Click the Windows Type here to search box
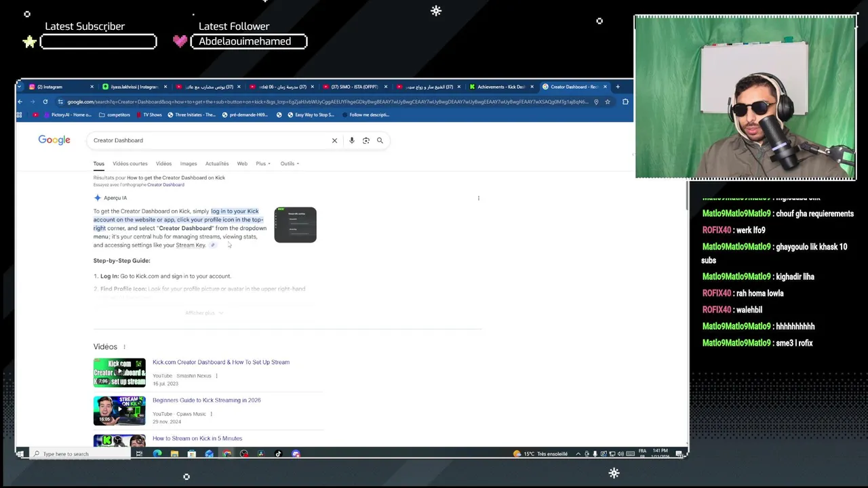 (x=80, y=454)
